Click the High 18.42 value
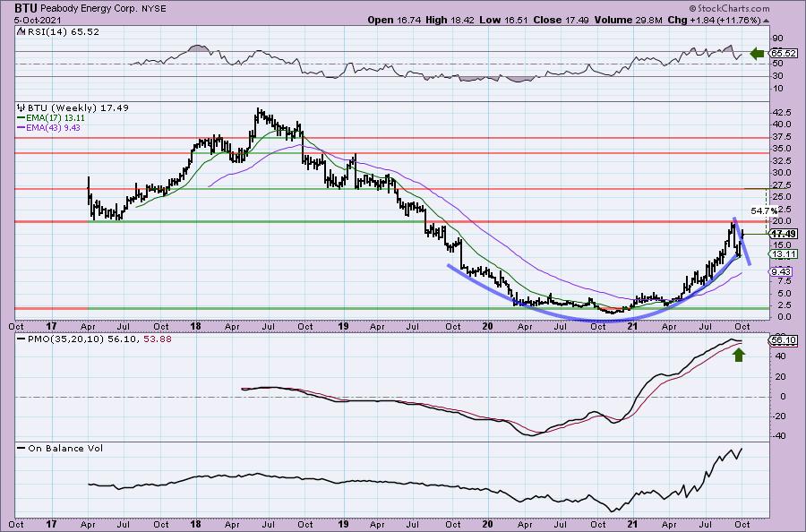This screenshot has height=532, width=806. (x=450, y=20)
